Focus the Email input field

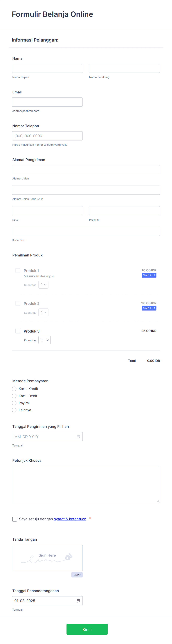pos(47,102)
